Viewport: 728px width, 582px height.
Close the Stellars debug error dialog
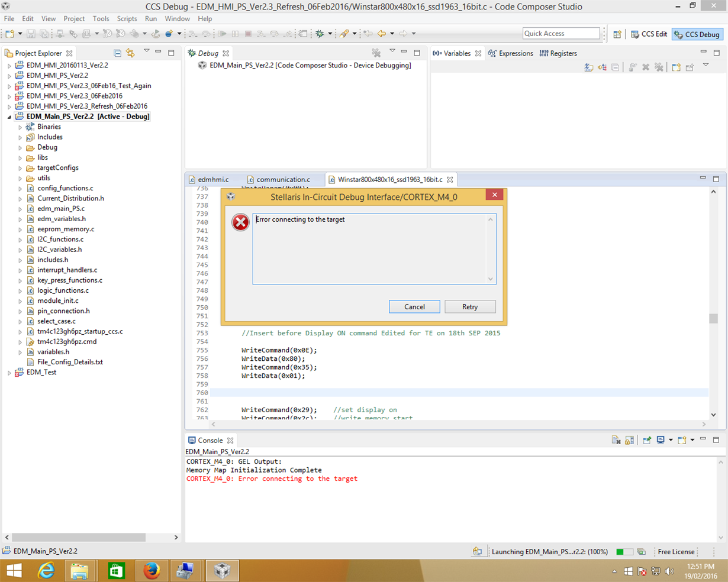(495, 195)
